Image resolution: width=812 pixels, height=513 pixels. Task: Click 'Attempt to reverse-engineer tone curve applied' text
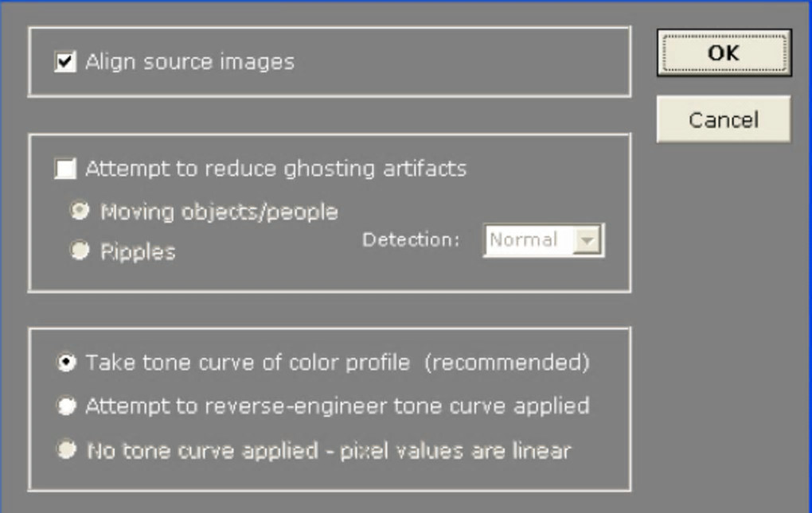(x=338, y=406)
